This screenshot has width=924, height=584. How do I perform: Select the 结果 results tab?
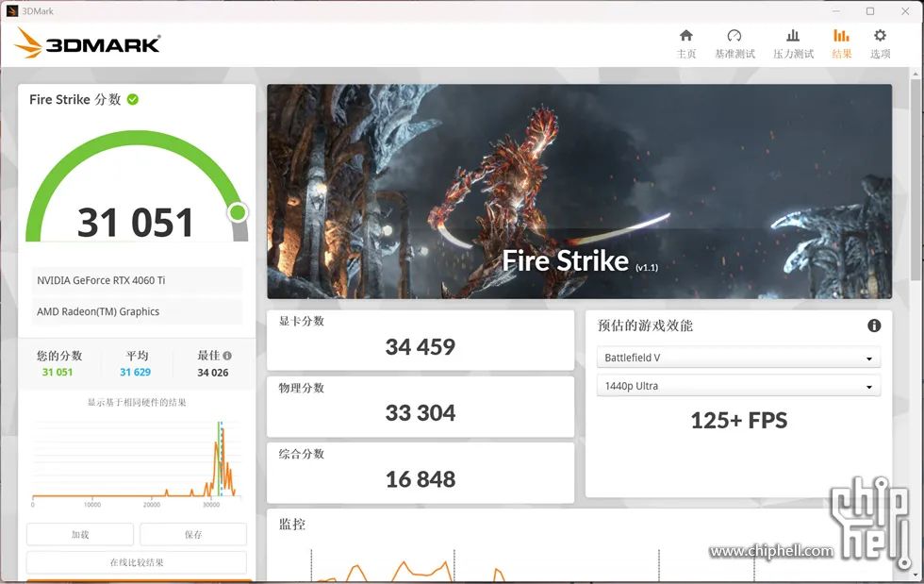click(841, 44)
